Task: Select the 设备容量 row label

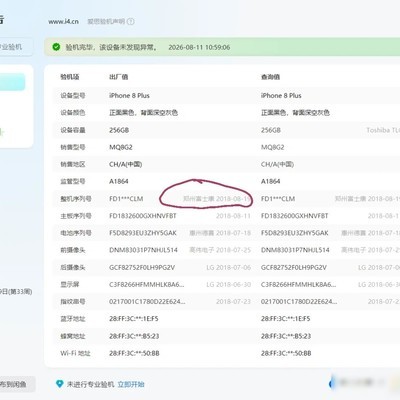Action: [73, 130]
